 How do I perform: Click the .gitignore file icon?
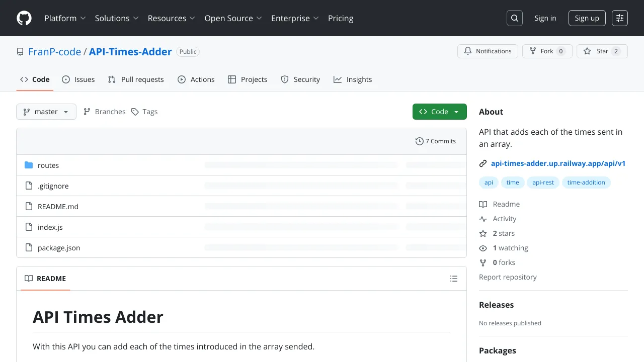pyautogui.click(x=29, y=186)
